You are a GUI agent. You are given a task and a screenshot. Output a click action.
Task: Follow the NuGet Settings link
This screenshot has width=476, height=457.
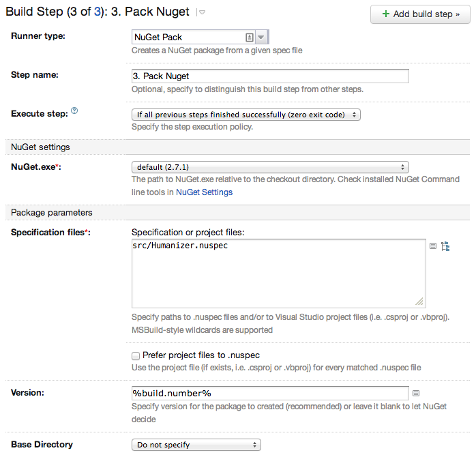pyautogui.click(x=204, y=192)
